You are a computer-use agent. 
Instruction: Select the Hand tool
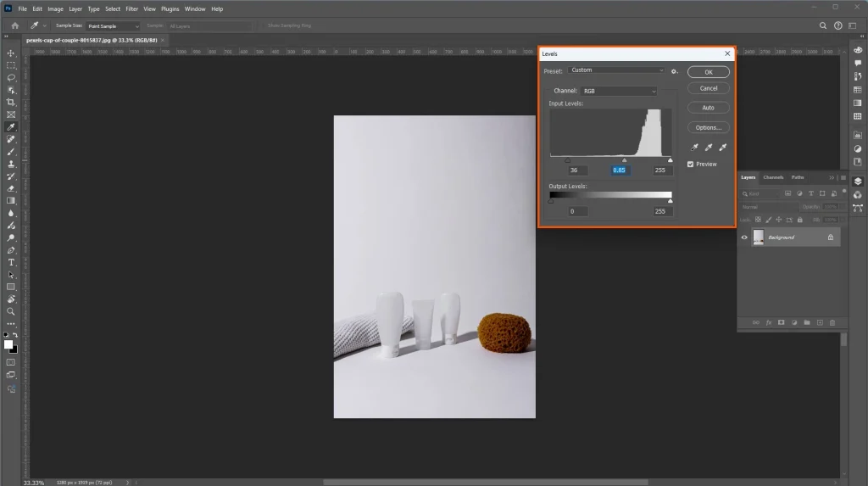[10, 299]
